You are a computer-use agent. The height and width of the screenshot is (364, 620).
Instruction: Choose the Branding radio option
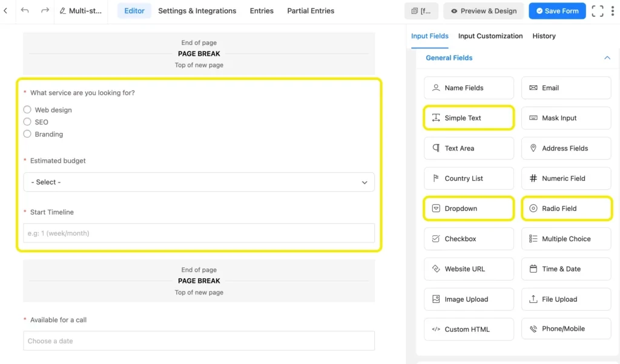(27, 134)
